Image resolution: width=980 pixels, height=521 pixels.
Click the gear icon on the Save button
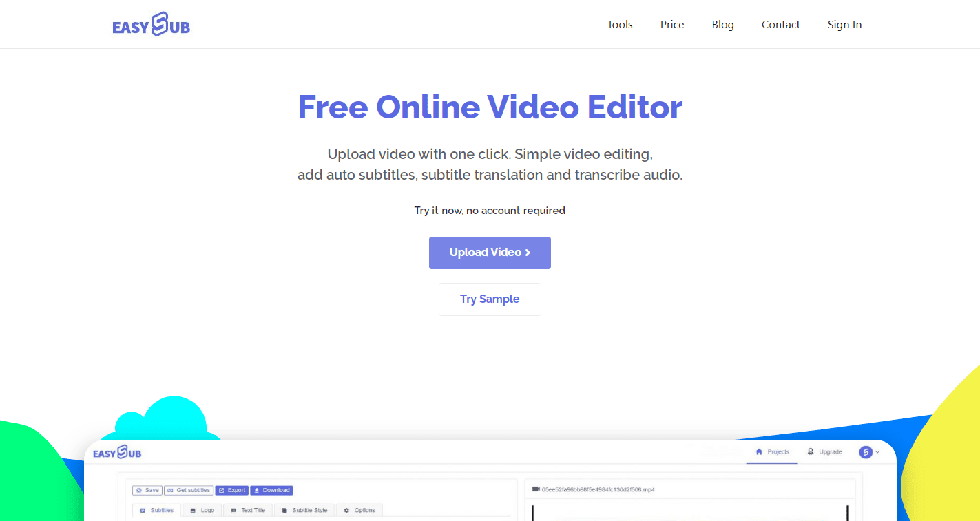click(x=139, y=490)
